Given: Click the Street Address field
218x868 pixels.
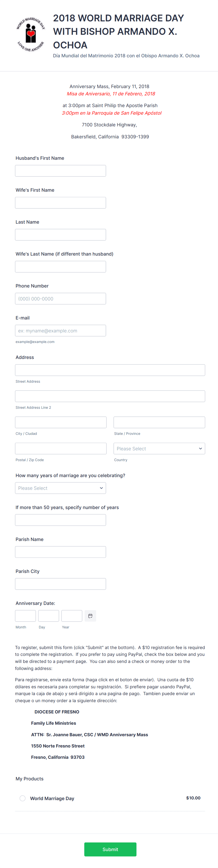Looking at the screenshot, I should coord(110,370).
